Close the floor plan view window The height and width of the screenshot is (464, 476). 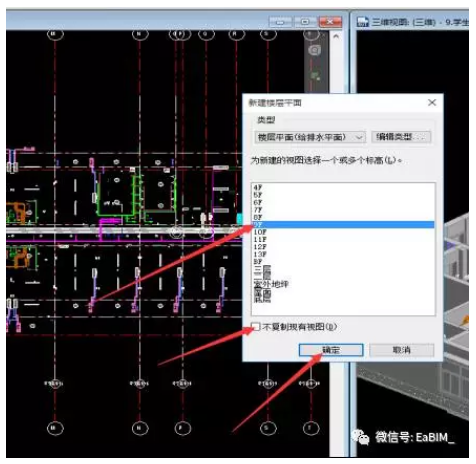330,22
